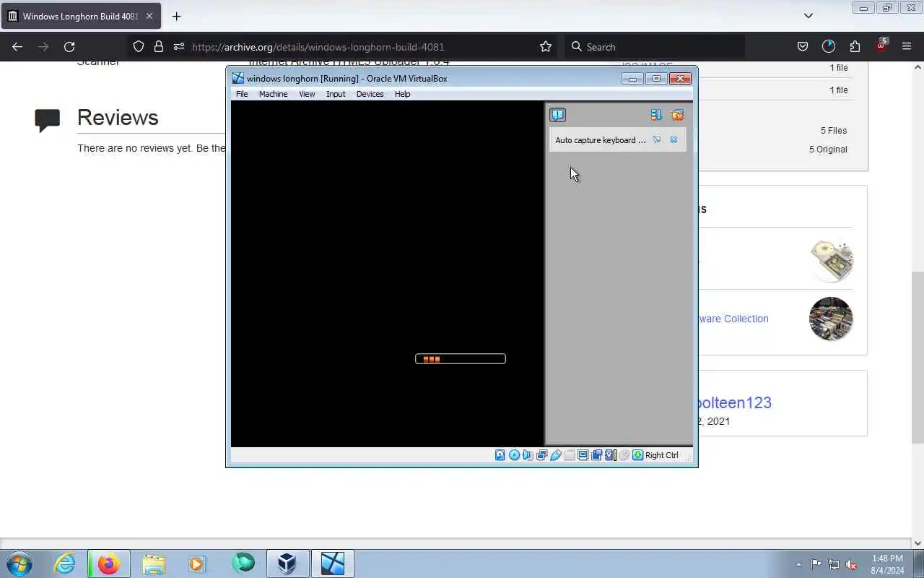
Task: Click the dismiss-all notifications icon
Action: tap(677, 115)
